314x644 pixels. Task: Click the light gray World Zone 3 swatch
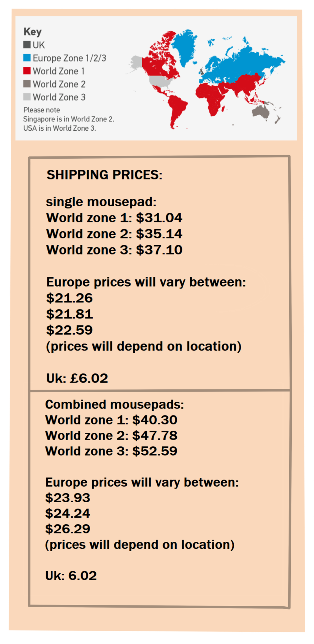[27, 97]
